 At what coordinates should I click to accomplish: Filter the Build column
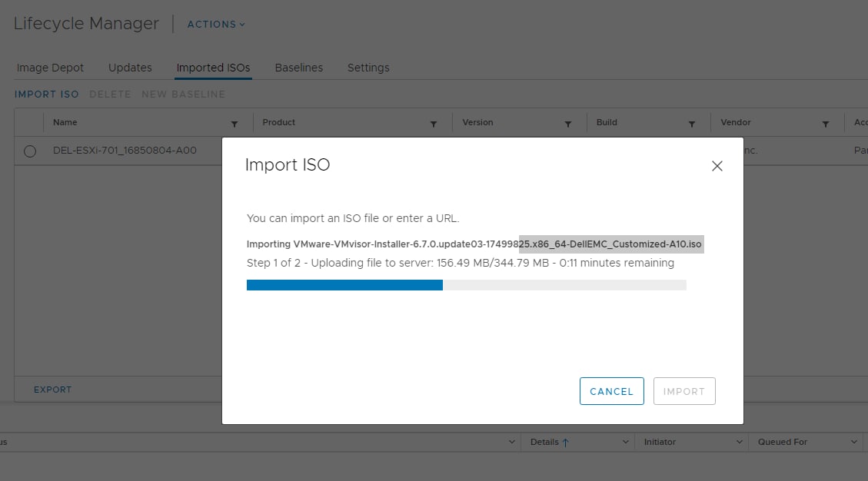(691, 124)
